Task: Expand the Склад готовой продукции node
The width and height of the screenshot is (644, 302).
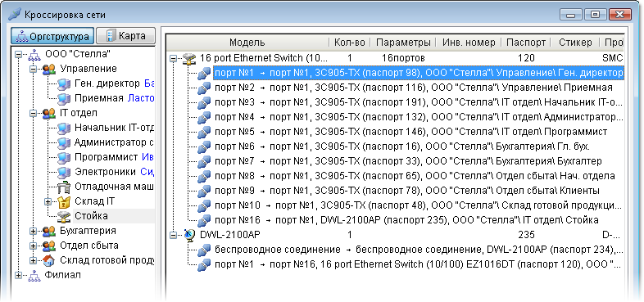Action: tap(34, 260)
